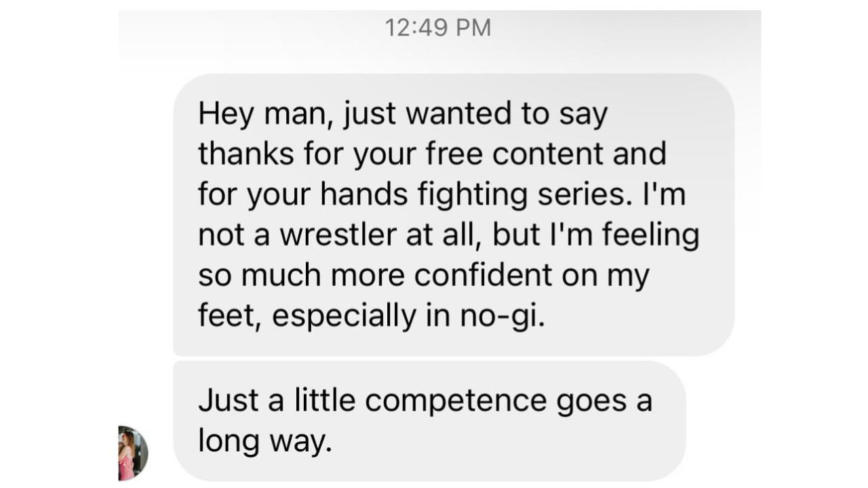Click the words 'long way.' in reply
The height and width of the screenshot is (488, 868).
(264, 441)
